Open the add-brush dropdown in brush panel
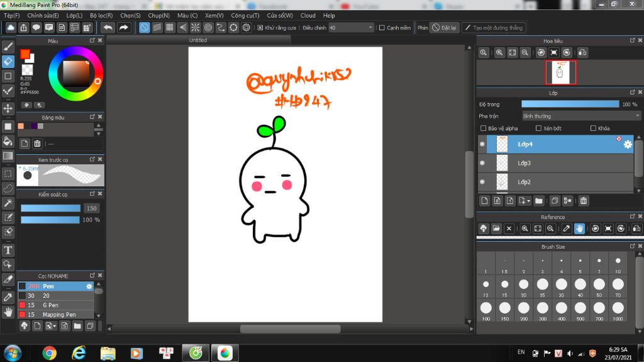This screenshot has height=362, width=644. coord(51,326)
